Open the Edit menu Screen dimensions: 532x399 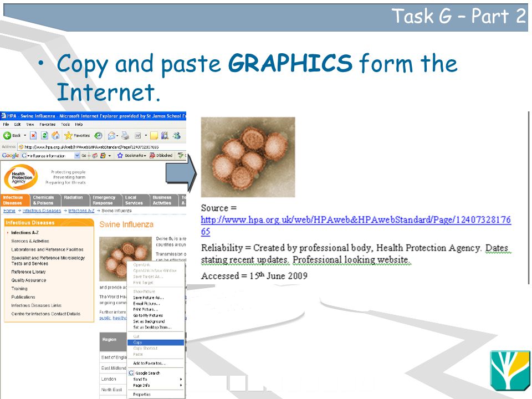[x=17, y=125]
